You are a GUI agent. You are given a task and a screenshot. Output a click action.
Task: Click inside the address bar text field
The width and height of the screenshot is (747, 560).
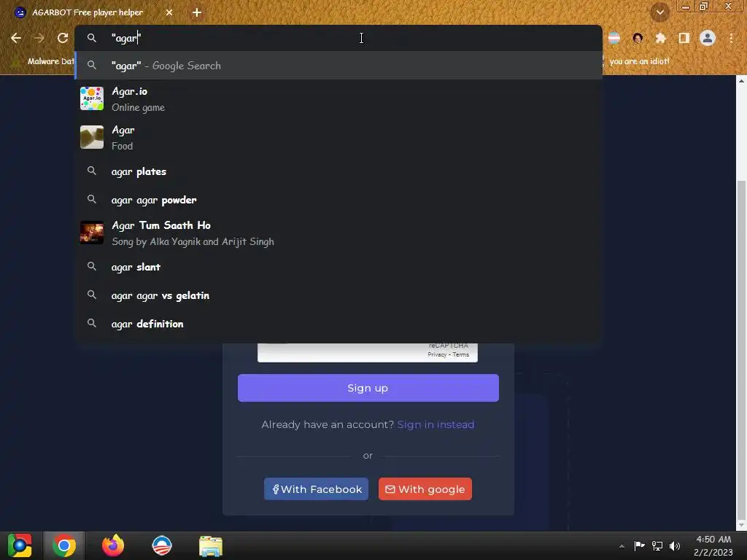[338, 38]
